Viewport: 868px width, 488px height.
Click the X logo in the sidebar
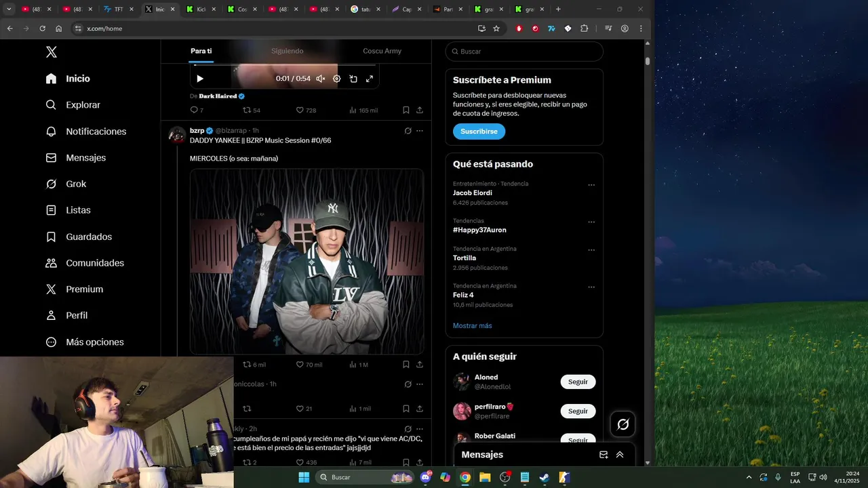(x=51, y=52)
